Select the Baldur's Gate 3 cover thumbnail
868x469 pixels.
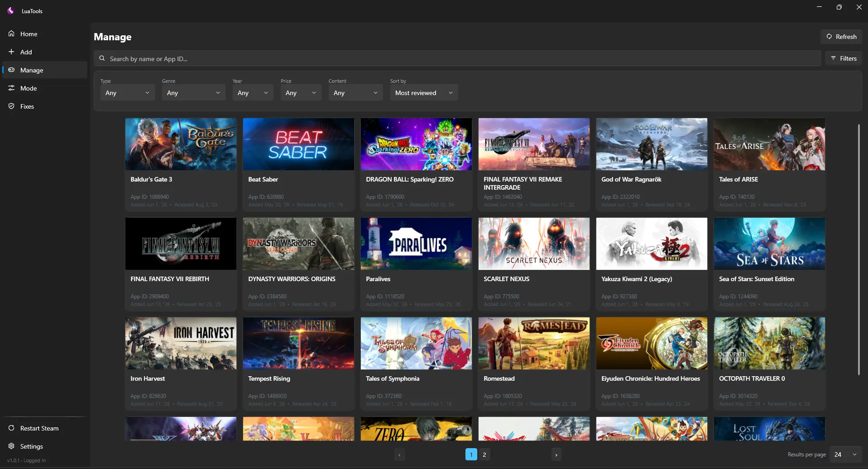click(x=181, y=144)
